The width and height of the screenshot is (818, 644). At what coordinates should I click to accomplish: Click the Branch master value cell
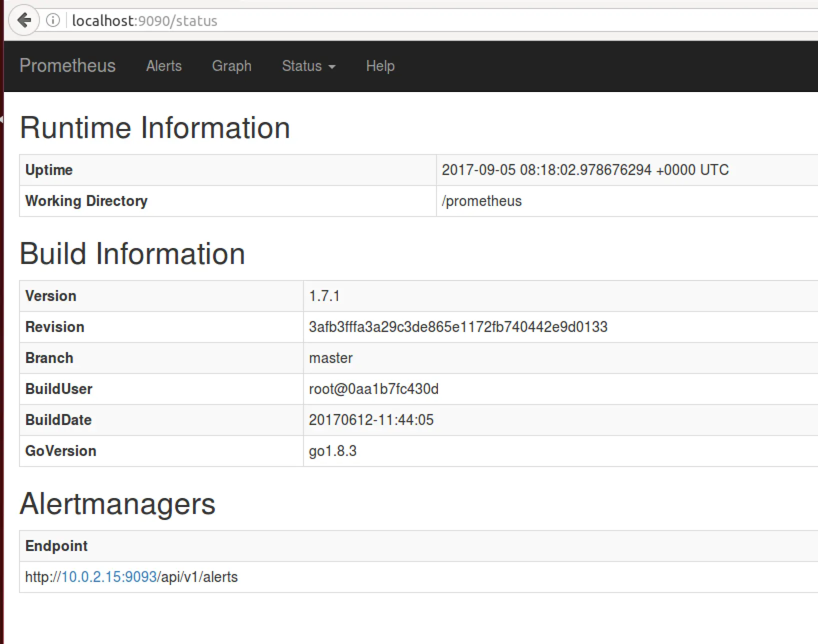(x=560, y=358)
